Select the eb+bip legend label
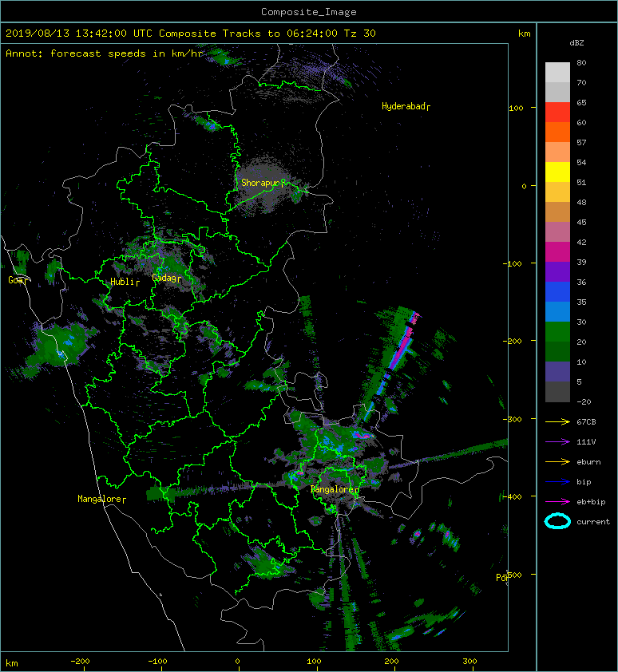Viewport: 618px width, 672px height. click(591, 502)
